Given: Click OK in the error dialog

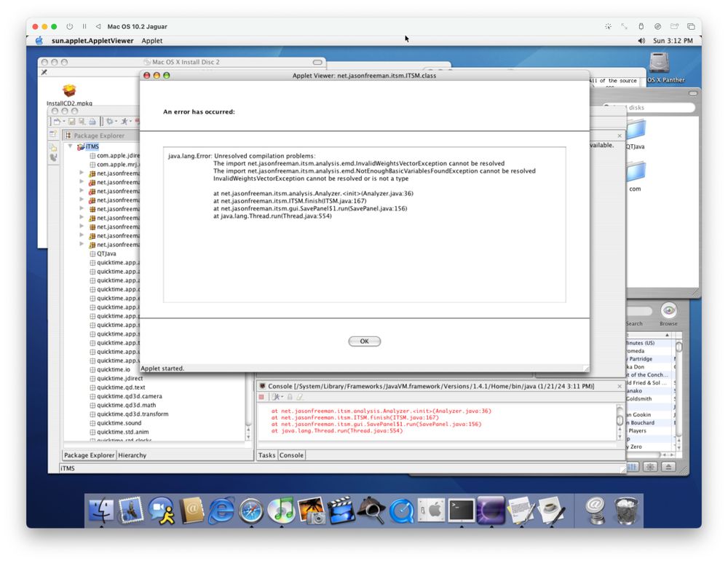Looking at the screenshot, I should 365,341.
